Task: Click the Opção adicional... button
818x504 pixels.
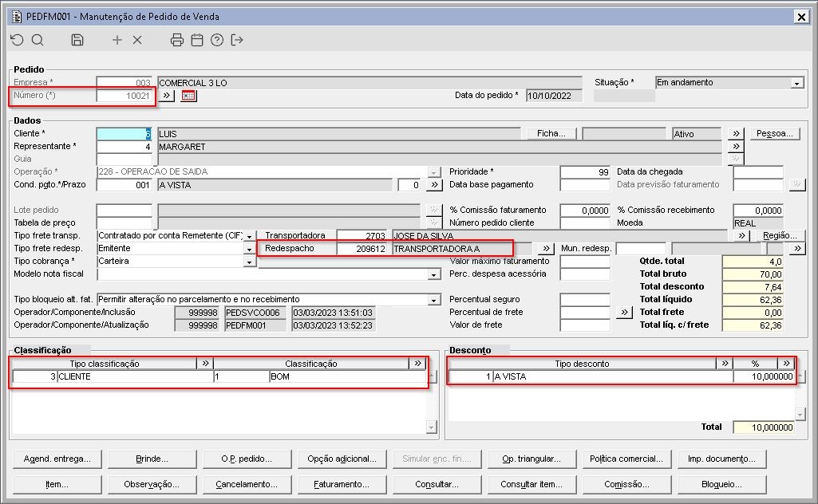Action: (x=342, y=459)
